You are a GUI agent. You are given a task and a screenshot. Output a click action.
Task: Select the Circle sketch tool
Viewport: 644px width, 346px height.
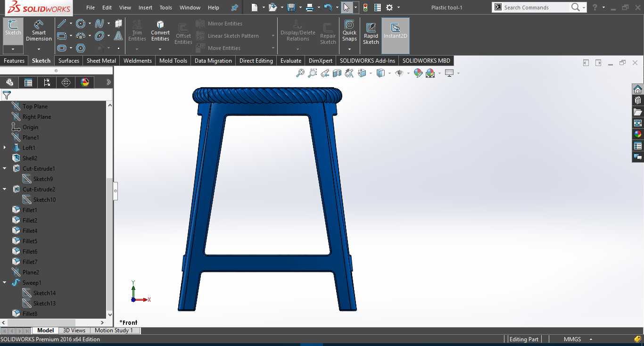81,24
